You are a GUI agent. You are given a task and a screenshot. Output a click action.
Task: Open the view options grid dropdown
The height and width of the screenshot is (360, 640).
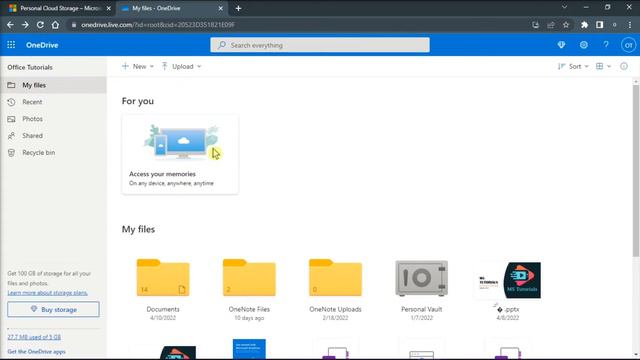click(603, 66)
